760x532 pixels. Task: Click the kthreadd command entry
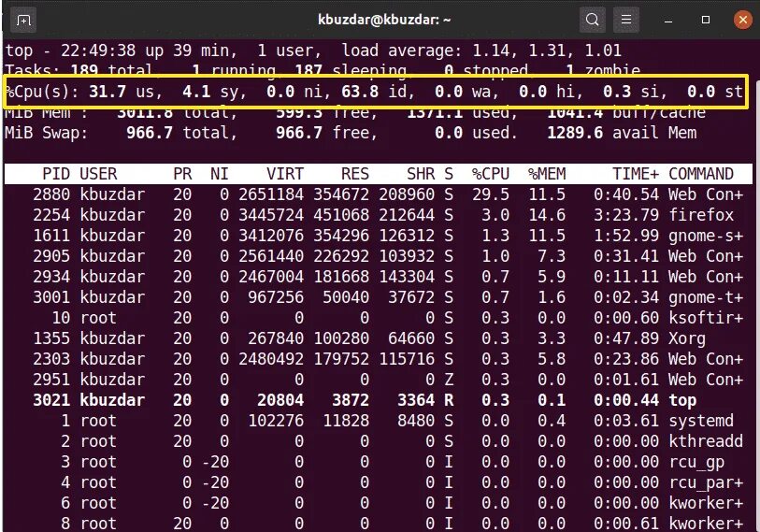pyautogui.click(x=706, y=441)
